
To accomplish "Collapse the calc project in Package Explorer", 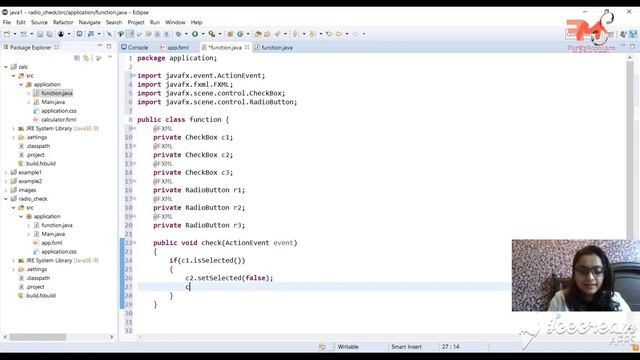I will pos(6,67).
